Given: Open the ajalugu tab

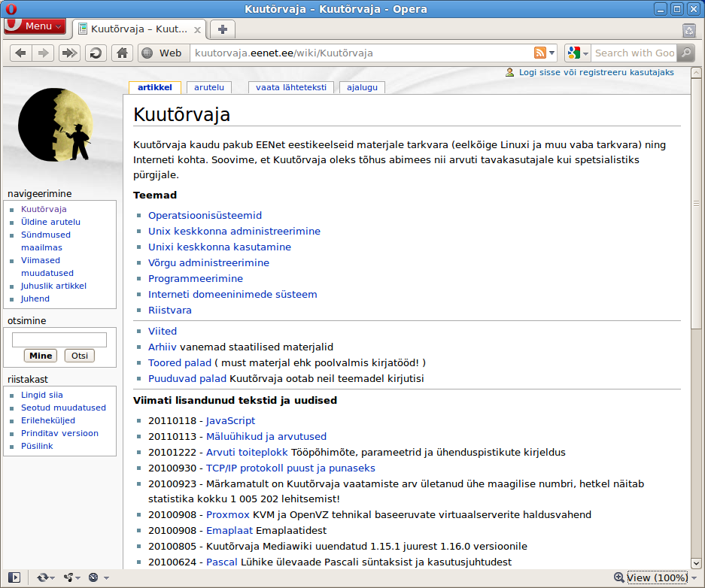Looking at the screenshot, I should [362, 87].
